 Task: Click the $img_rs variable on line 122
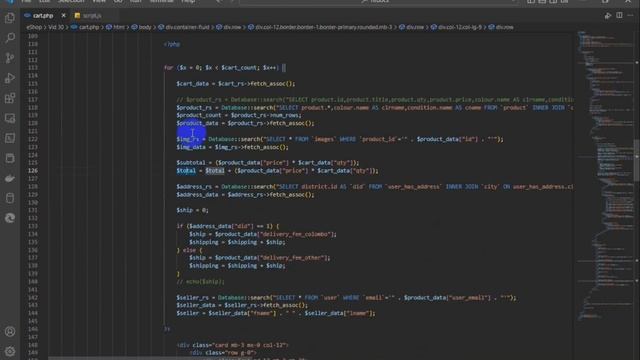(x=188, y=139)
